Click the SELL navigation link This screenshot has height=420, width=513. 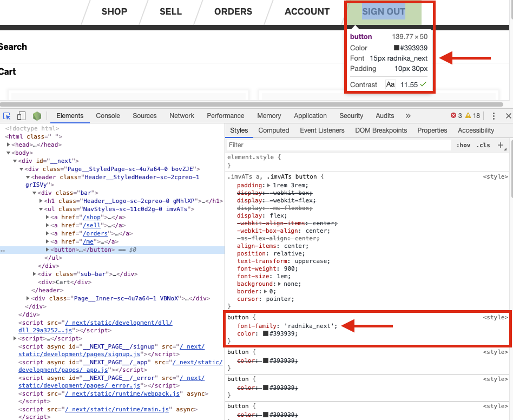[170, 11]
